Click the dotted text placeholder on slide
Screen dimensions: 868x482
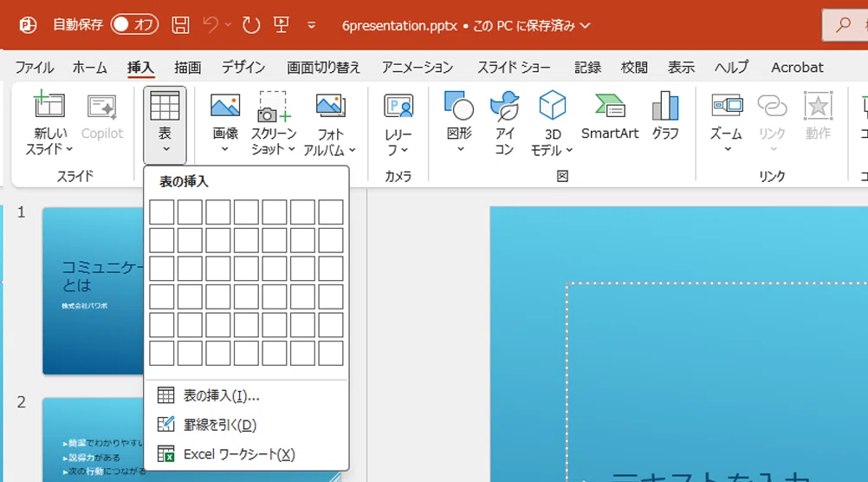[x=717, y=382]
